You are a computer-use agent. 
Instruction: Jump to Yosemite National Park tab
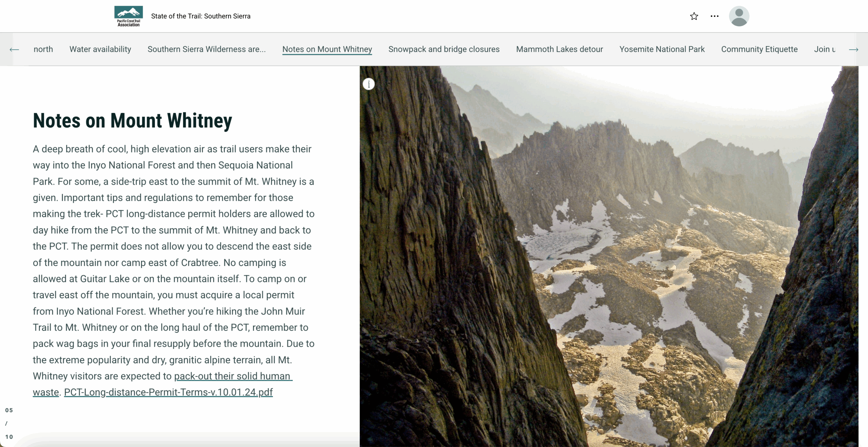click(662, 49)
